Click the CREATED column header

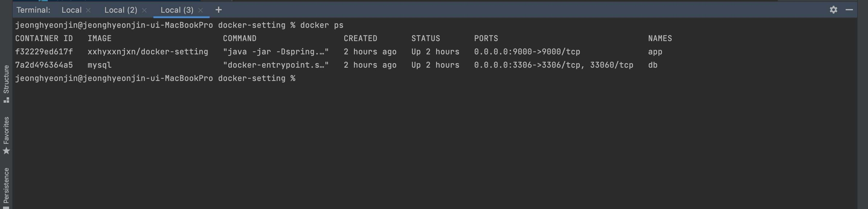click(360, 38)
